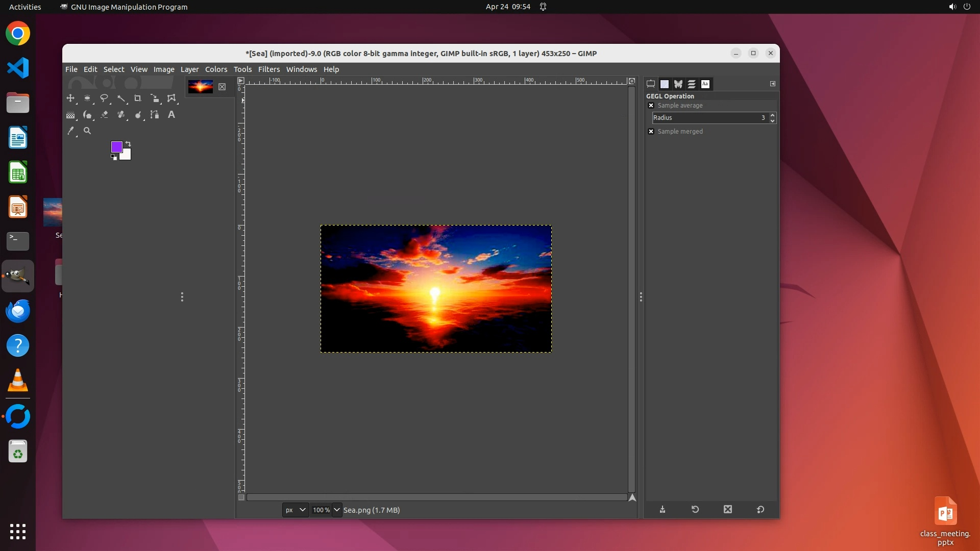Screen dimensions: 980x551
Task: Uncheck the Sample merged option
Action: (651, 132)
